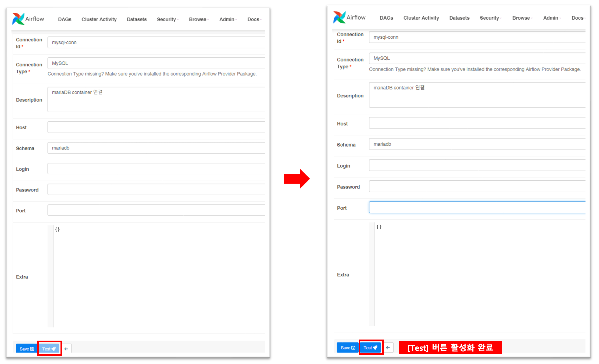The width and height of the screenshot is (599, 364).
Task: Click Save button in left panel
Action: 26,349
